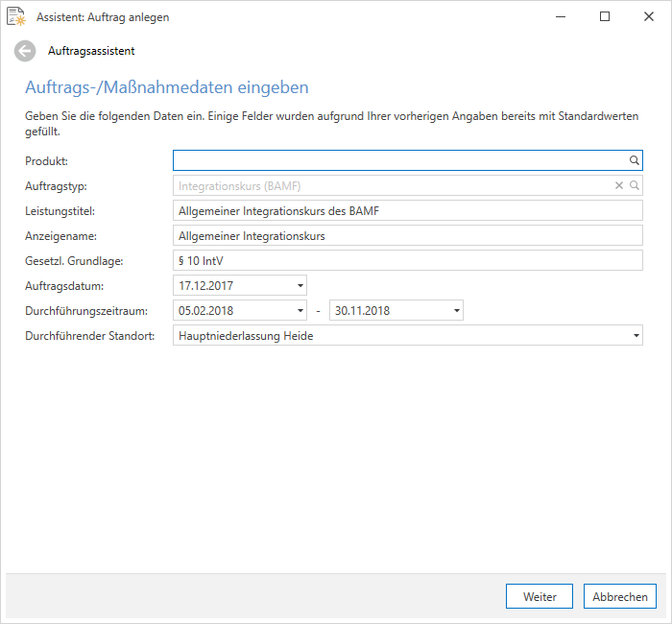Screen dimensions: 672x624
Task: Open end date dropdown showing 30.11.2018
Action: (x=457, y=310)
